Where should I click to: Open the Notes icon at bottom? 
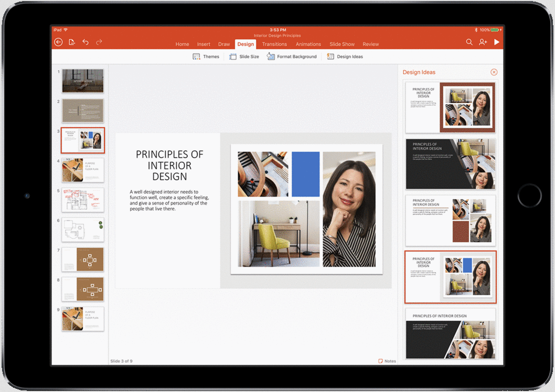(380, 361)
